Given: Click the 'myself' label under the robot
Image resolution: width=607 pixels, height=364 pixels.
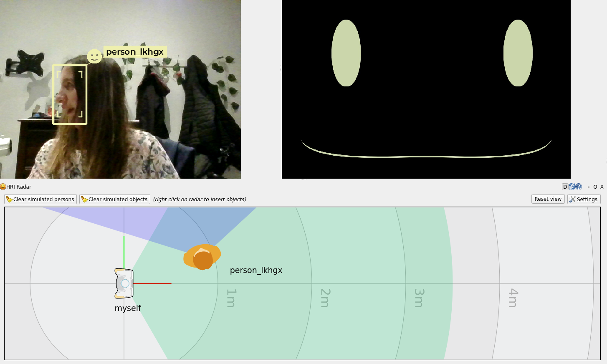Looking at the screenshot, I should pos(128,308).
